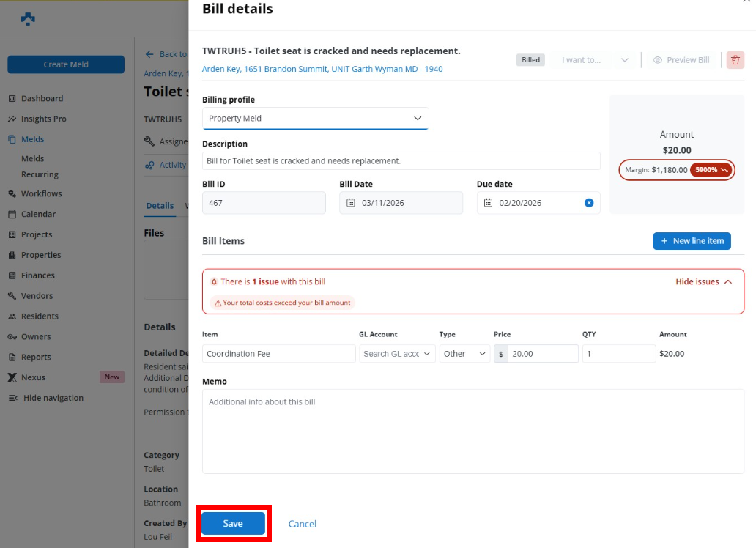Expand the 'I want to...' dropdown
The image size is (756, 548).
tap(595, 60)
